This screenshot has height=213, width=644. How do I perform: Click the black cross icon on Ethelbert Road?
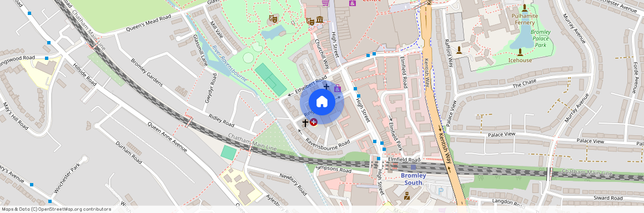(x=326, y=86)
